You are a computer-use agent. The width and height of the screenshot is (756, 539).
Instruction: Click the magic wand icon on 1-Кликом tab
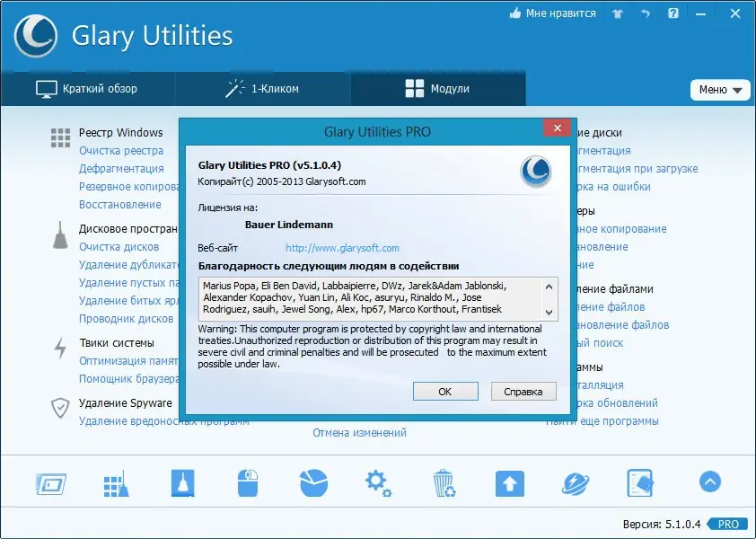(235, 89)
